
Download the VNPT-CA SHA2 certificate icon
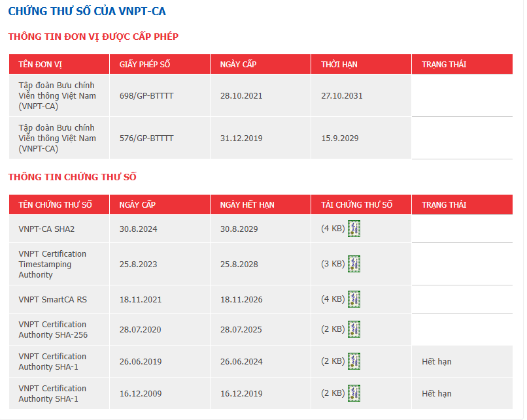click(x=354, y=229)
